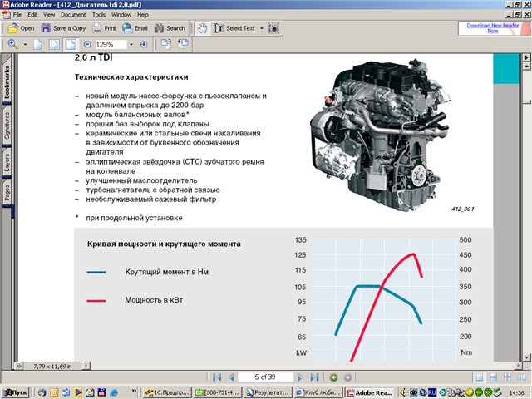
Task: Rotate page clockwise
Action: 166,44
